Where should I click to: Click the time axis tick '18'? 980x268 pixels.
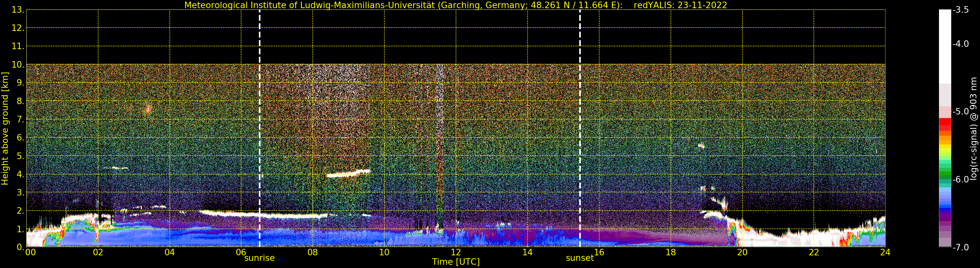click(x=671, y=252)
